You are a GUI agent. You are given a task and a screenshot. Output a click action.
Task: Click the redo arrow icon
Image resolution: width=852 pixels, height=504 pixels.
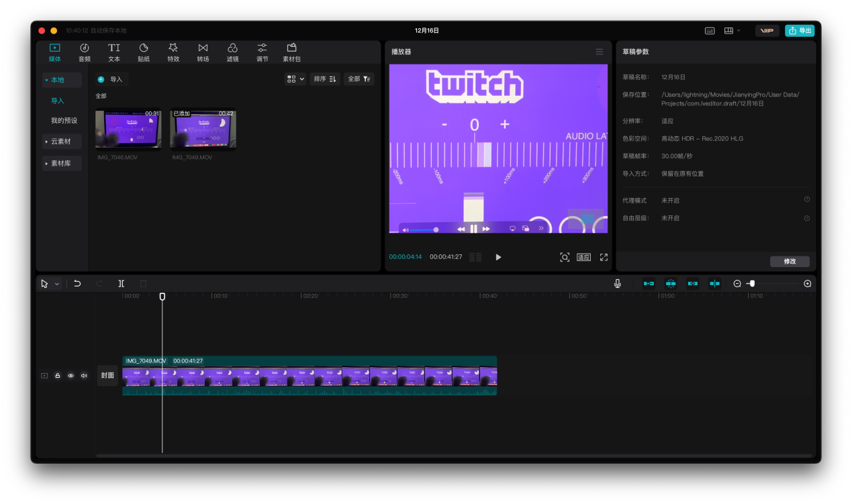[x=99, y=284]
